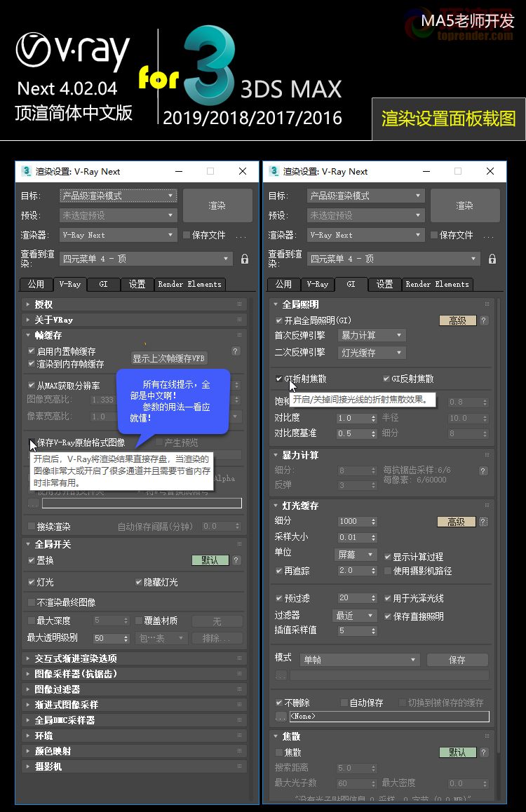526x812 pixels.
Task: Click help question mark in 暴力计算 rollout
Action: [x=483, y=471]
